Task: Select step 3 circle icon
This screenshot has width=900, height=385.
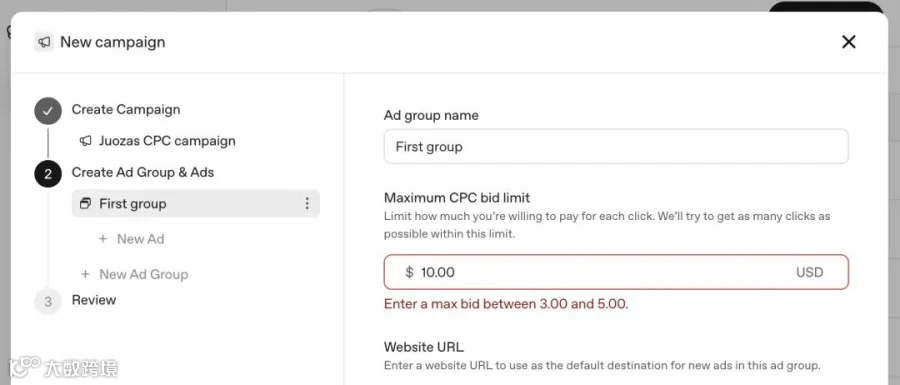Action: (x=48, y=301)
